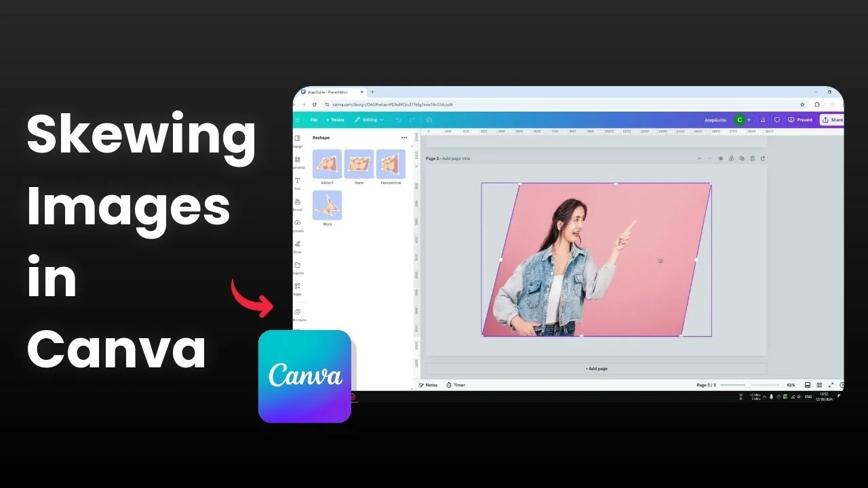Toggle the page lock icon
The image size is (868, 488).
coord(731,159)
